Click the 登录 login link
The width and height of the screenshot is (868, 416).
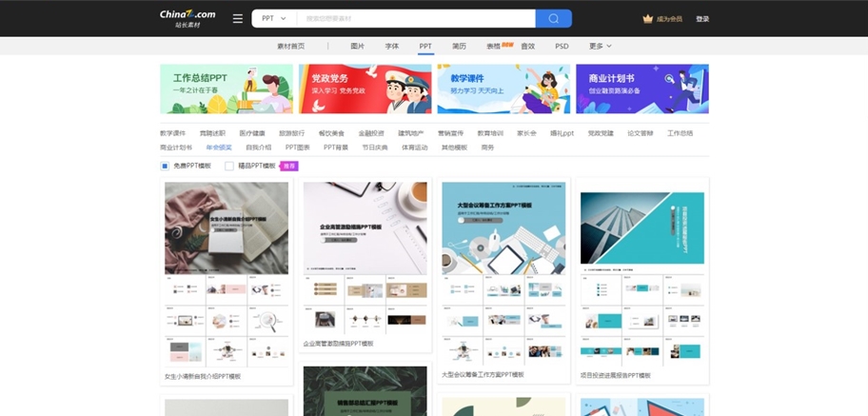click(x=702, y=18)
